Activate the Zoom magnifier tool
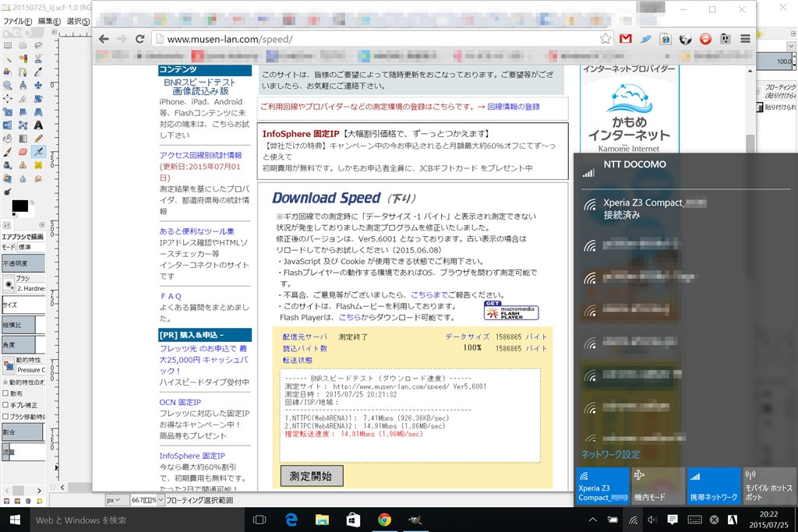Screen dimensions: 798x532 click(x=8, y=86)
